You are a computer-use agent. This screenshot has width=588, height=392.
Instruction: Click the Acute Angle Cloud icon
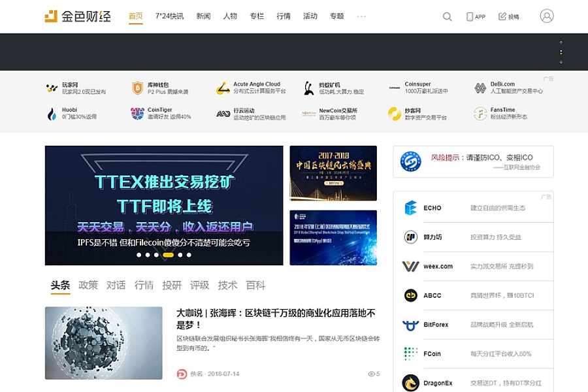(223, 88)
